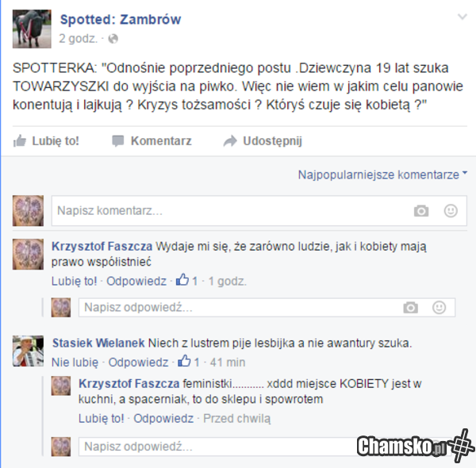The height and width of the screenshot is (468, 476).
Task: Click the thumbs-up count on Krzysztof Faszcza's comment
Action: pos(186,281)
